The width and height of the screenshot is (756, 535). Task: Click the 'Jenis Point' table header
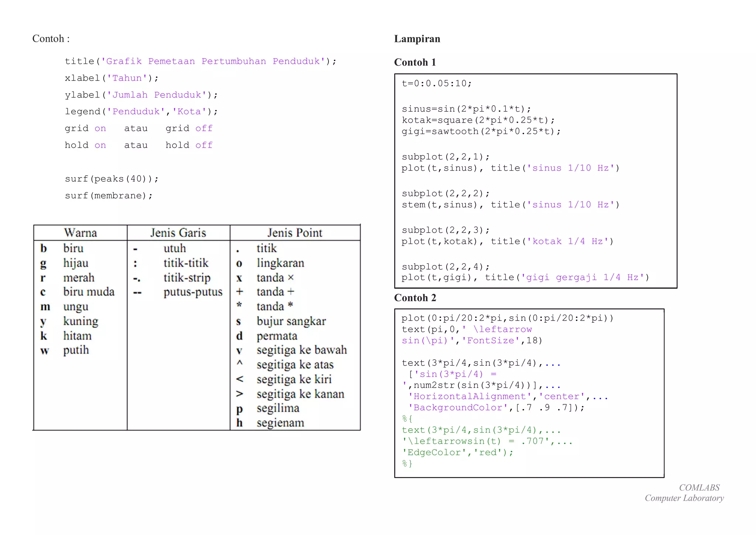pos(295,233)
